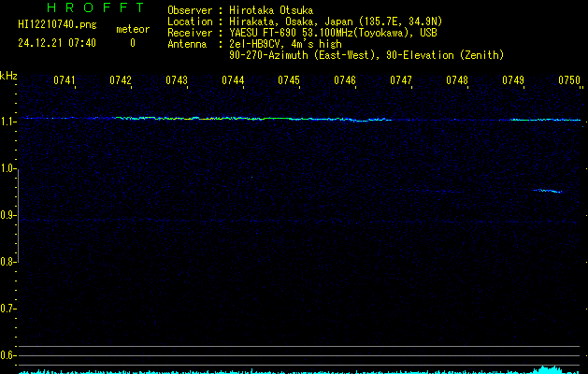
Task: Select the Antenna line 2el-HB9CV
Action: coord(254,44)
